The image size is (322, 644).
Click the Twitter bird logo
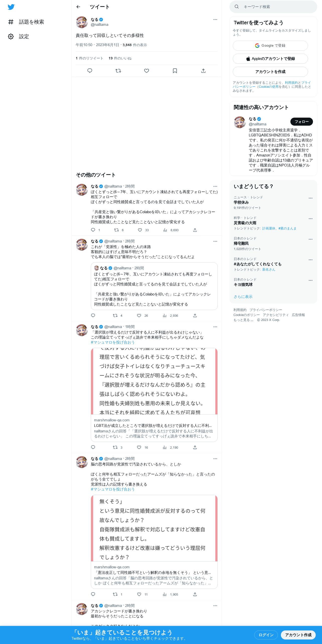[11, 7]
